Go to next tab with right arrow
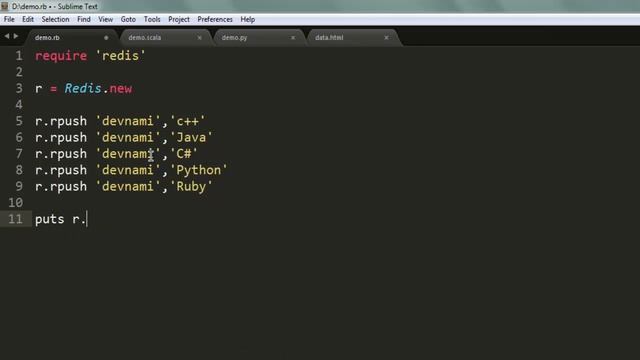Image resolution: width=640 pixels, height=360 pixels. click(x=16, y=36)
